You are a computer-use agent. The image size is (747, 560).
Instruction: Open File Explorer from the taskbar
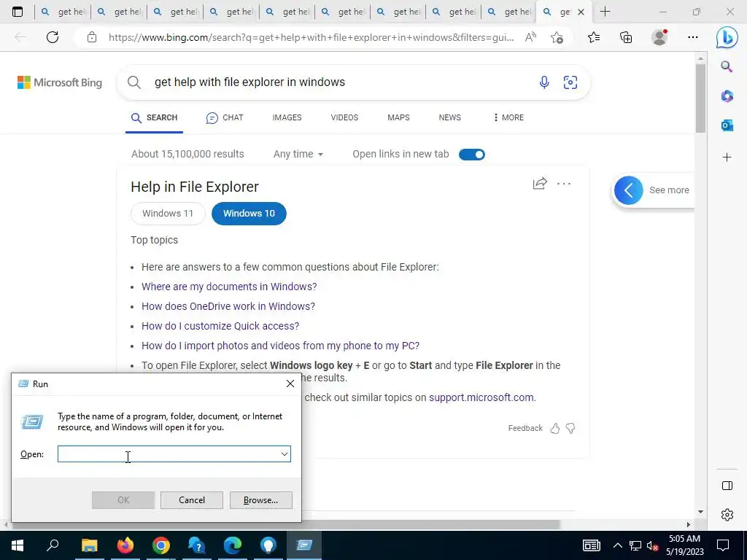pos(89,545)
